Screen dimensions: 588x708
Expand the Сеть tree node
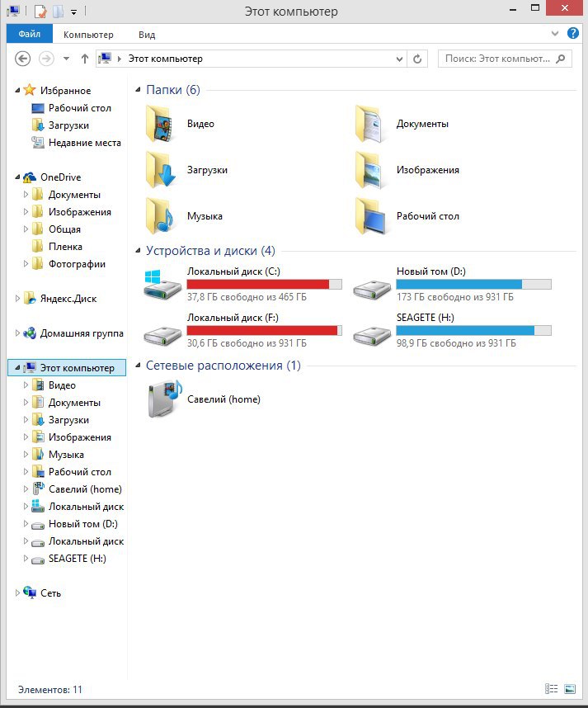(x=17, y=592)
